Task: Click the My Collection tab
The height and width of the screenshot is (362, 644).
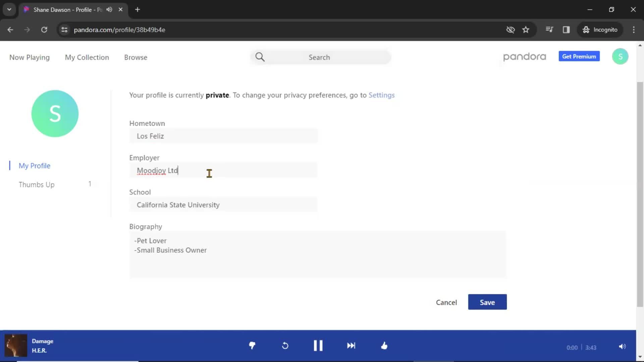Action: [x=87, y=57]
